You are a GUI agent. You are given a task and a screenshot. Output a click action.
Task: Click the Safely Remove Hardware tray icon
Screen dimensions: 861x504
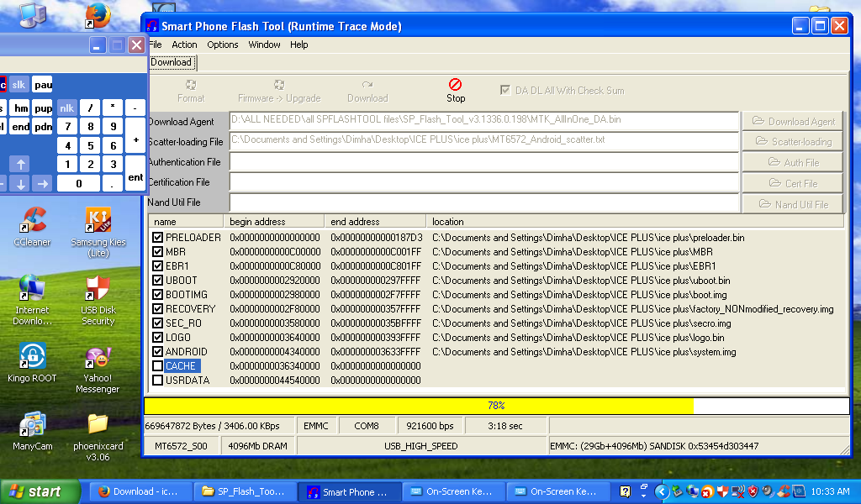pyautogui.click(x=678, y=491)
